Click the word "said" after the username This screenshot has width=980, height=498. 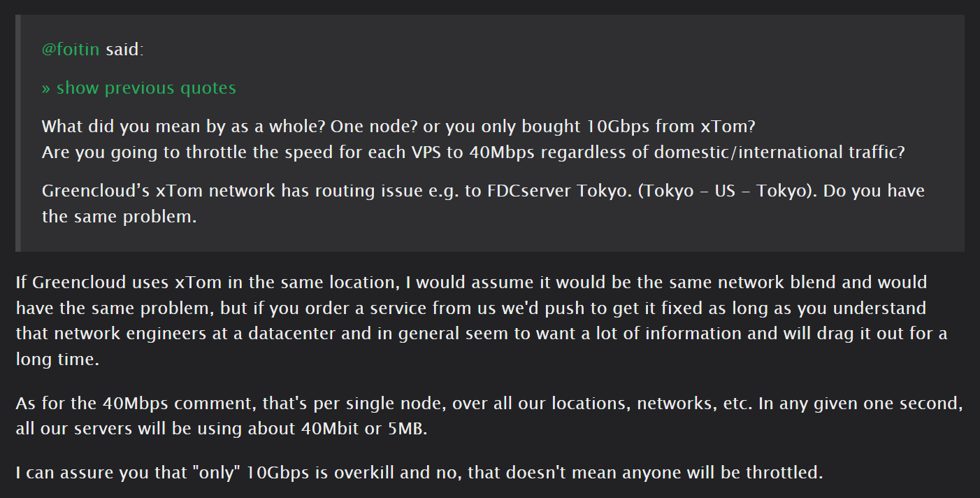click(124, 50)
